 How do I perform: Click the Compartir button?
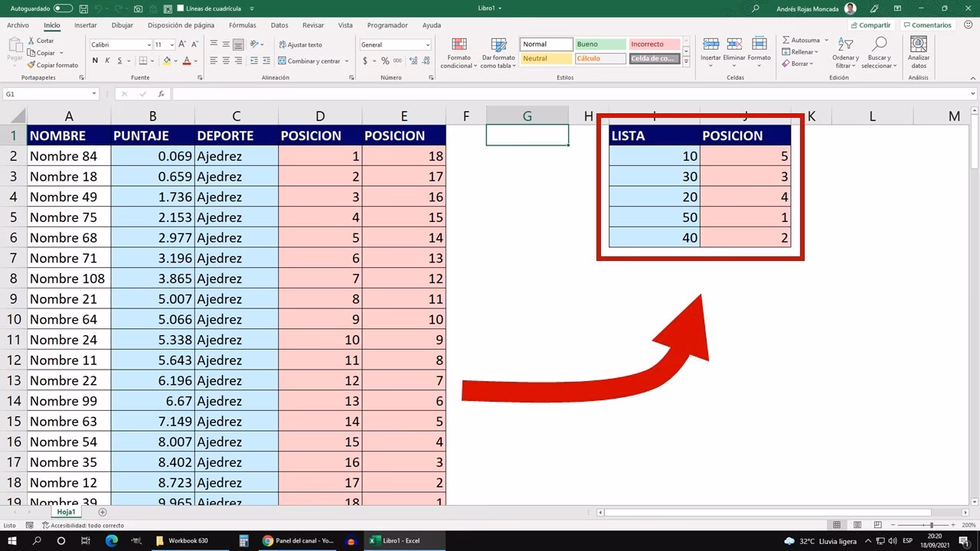[x=871, y=24]
